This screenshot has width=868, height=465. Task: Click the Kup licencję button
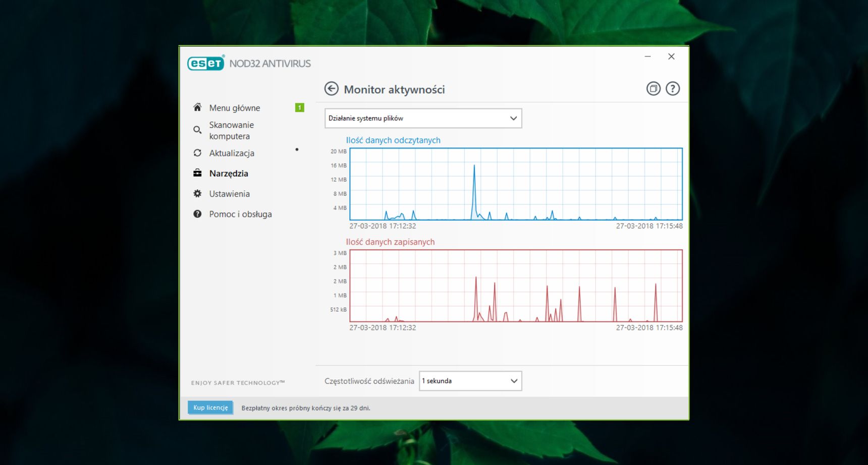point(210,408)
